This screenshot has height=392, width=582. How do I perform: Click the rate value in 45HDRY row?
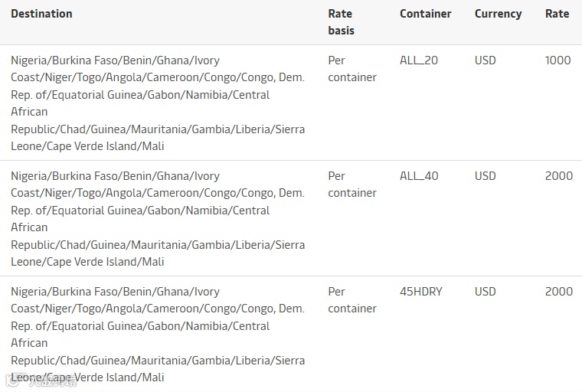tap(558, 292)
